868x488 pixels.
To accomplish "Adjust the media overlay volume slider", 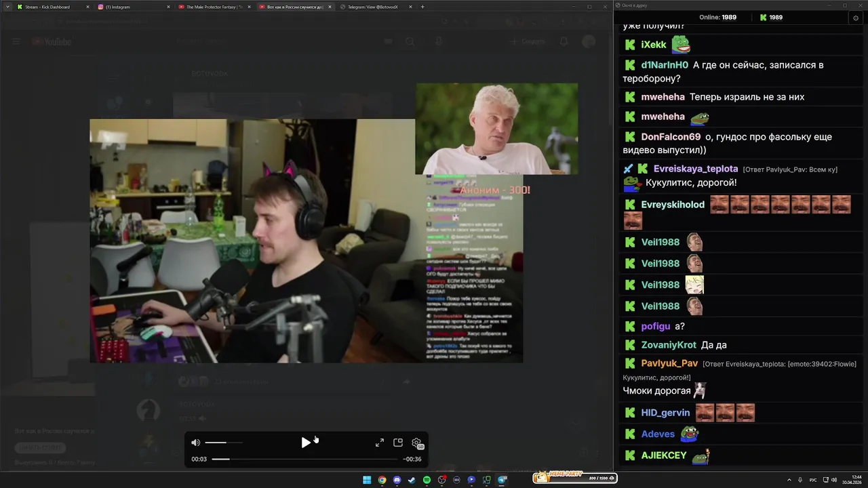I will pos(224,443).
